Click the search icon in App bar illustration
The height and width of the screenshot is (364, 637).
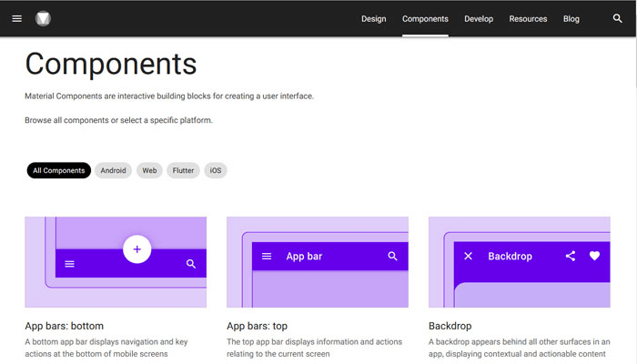pyautogui.click(x=392, y=256)
